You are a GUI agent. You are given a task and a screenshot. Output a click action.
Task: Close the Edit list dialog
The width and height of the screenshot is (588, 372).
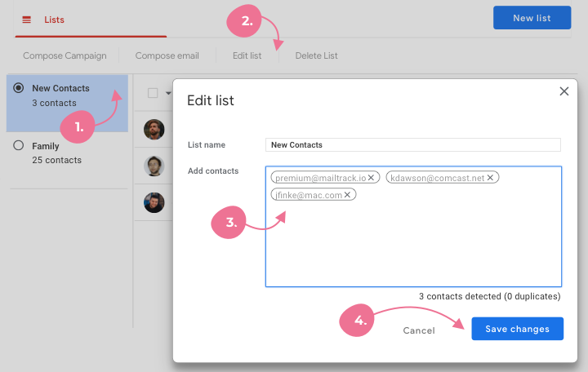tap(563, 91)
